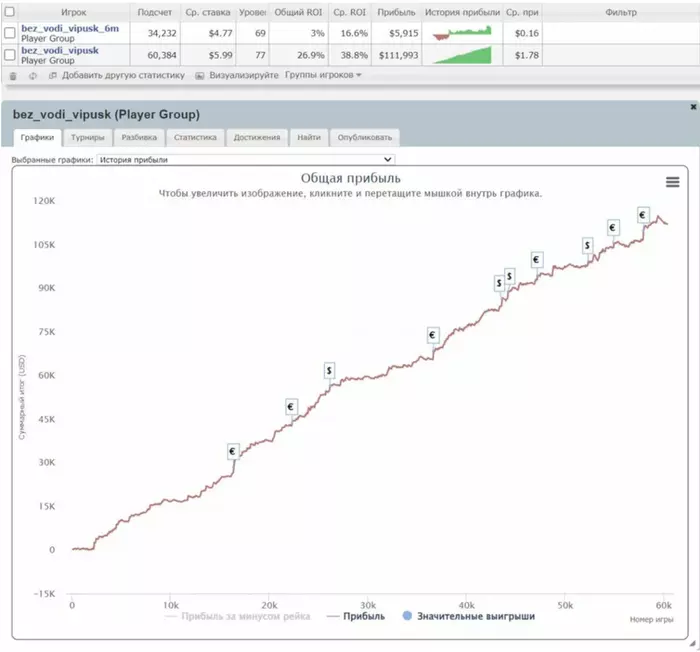Image resolution: width=700 pixels, height=652 pixels.
Task: Open the bez_vodi_vipusk_6m player link
Action: 70,28
